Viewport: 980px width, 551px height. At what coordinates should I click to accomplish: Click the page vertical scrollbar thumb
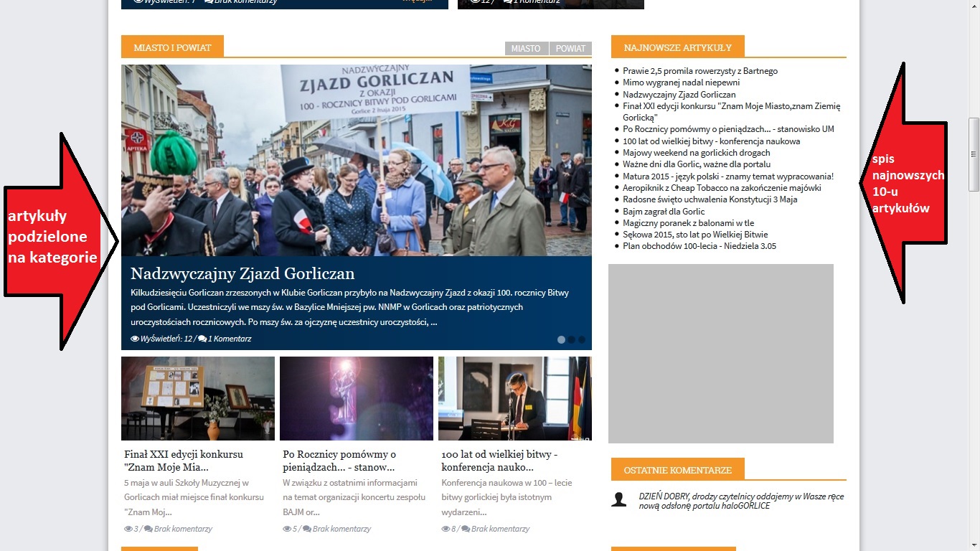tap(974, 154)
